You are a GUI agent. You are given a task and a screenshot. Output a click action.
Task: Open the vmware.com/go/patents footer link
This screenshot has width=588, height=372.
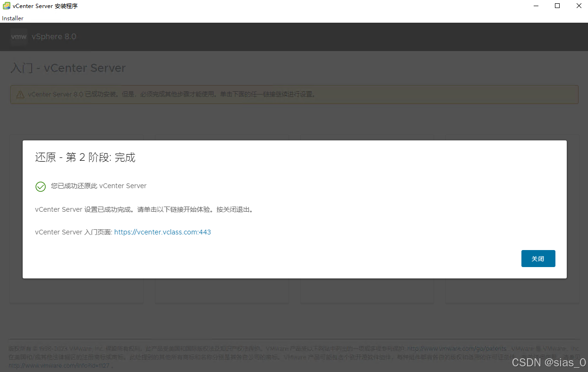(x=457, y=348)
